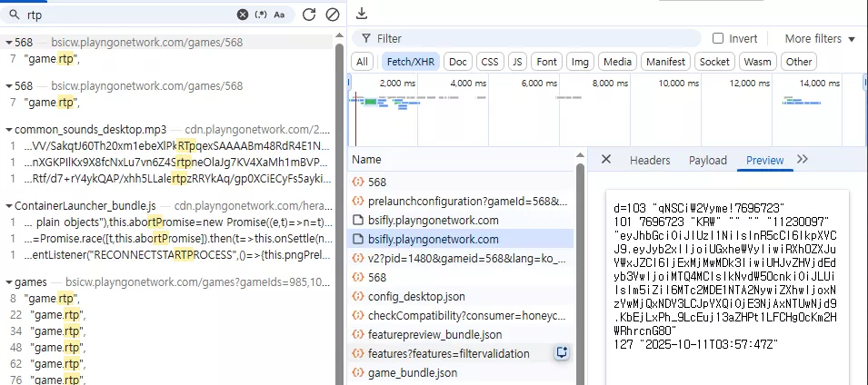Open prelaunchconfiguration?gameId=568 request

(461, 202)
